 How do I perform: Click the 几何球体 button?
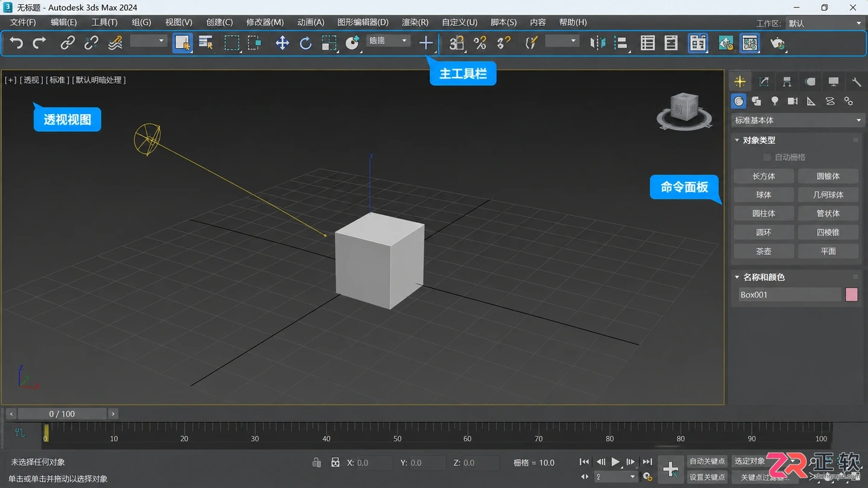(x=828, y=195)
